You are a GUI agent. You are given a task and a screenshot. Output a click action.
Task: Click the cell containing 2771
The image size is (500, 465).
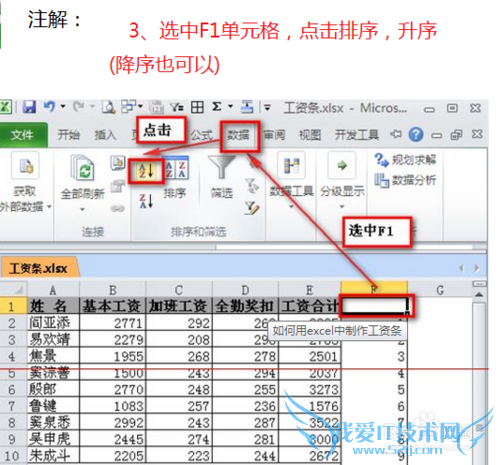click(113, 322)
